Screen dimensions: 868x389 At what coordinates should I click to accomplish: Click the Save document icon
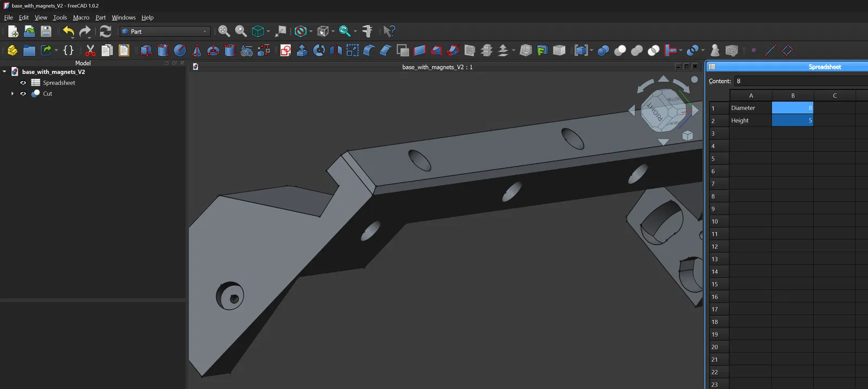(46, 31)
